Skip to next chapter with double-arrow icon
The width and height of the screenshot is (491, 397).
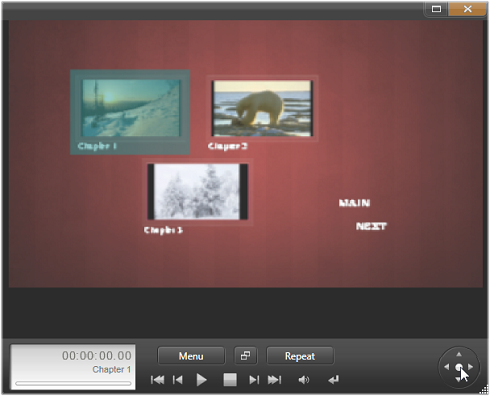click(x=274, y=380)
